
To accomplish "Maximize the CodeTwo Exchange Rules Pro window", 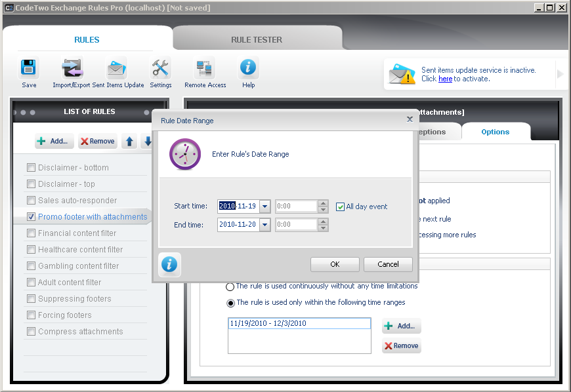I will (549, 8).
